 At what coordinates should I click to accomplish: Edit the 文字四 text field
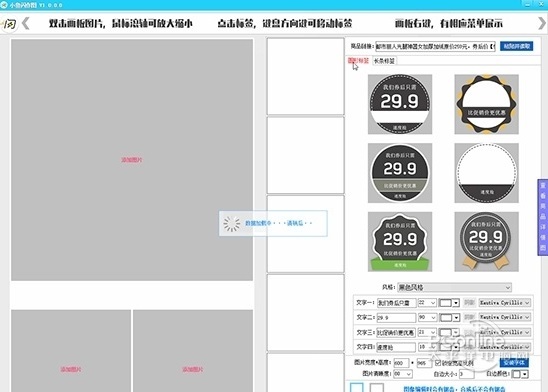(x=396, y=347)
